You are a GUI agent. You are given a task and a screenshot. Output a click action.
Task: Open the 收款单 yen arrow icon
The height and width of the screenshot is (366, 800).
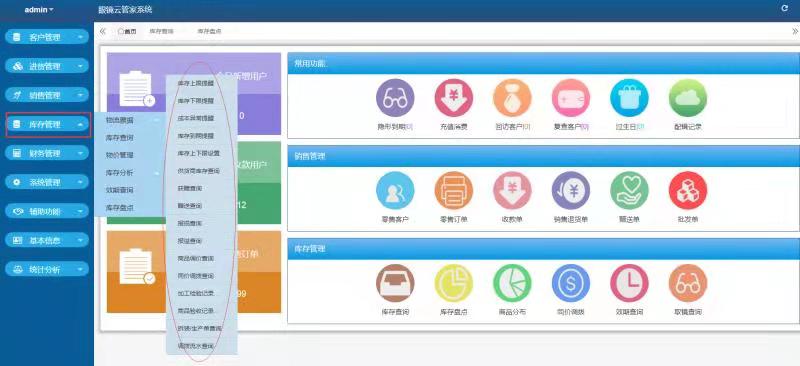(x=512, y=190)
